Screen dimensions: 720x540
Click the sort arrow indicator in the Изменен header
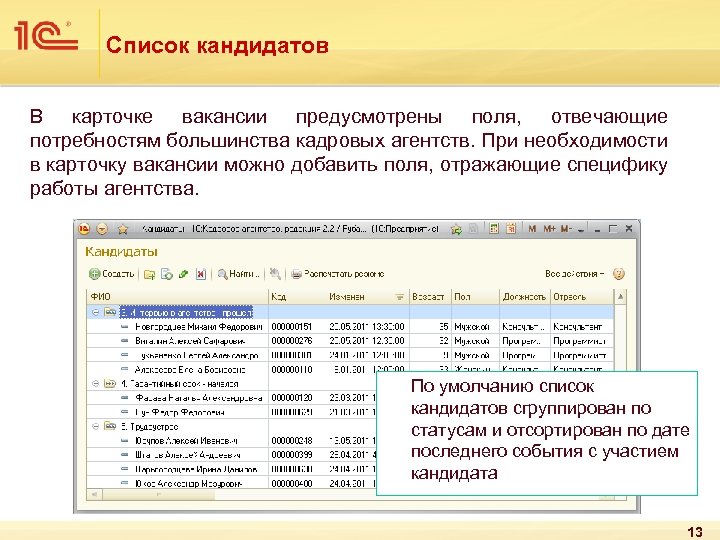pyautogui.click(x=399, y=298)
